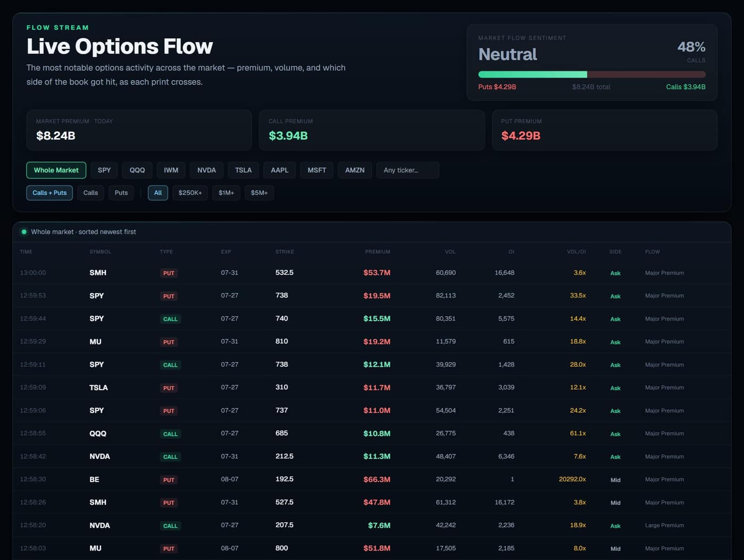
Task: Click the Neutral sentiment heading
Action: (x=508, y=54)
